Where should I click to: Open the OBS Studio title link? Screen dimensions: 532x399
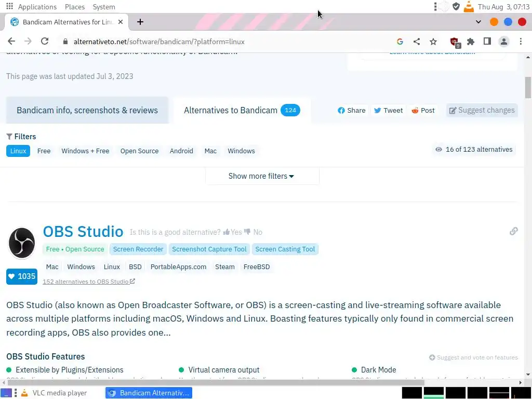83,231
